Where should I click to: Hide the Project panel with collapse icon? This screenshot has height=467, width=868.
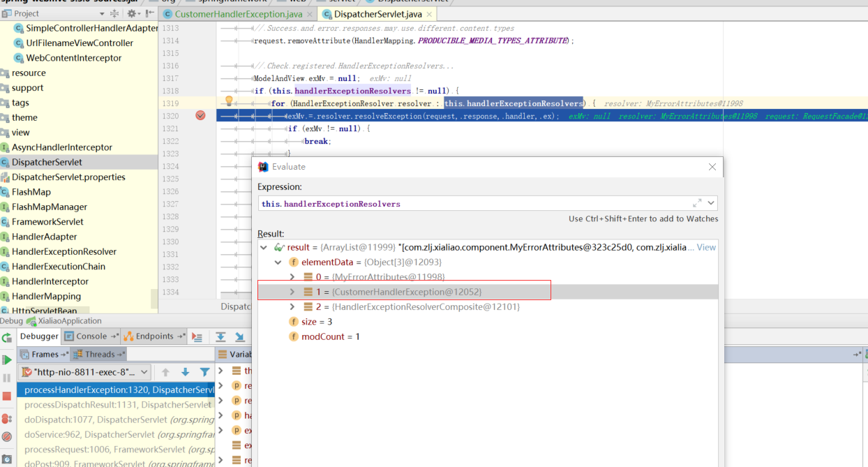click(x=151, y=13)
